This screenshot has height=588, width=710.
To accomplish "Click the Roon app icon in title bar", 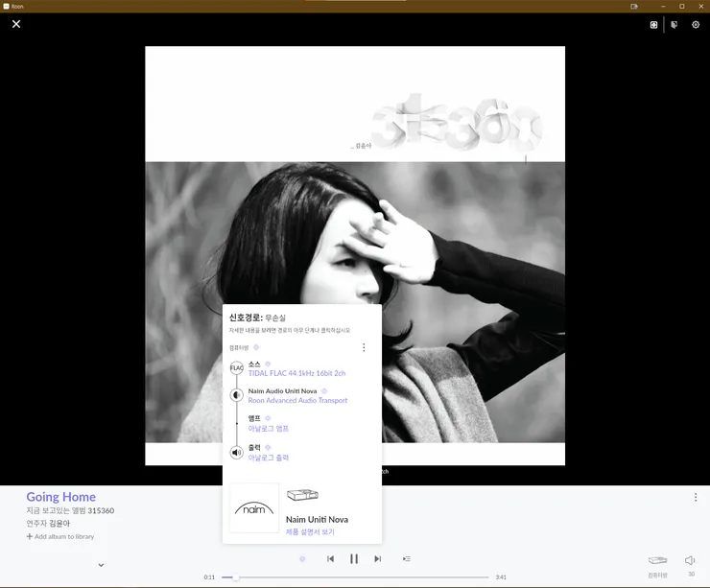I will (x=6, y=7).
